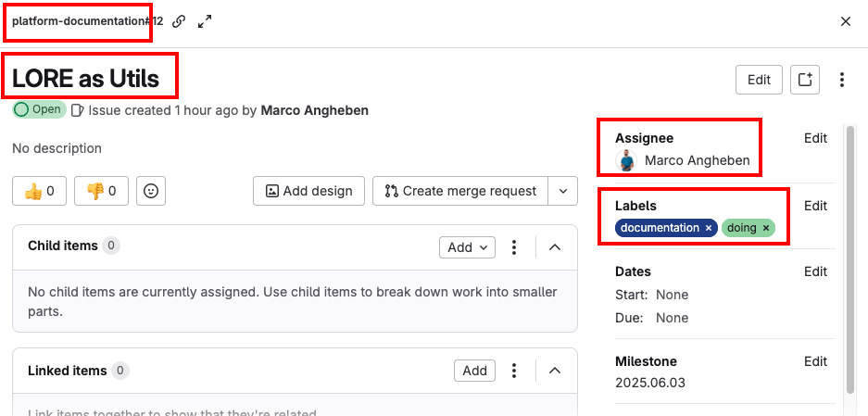This screenshot has height=416, width=868.
Task: Click the sidebar vertical scrollbar
Action: [x=851, y=259]
